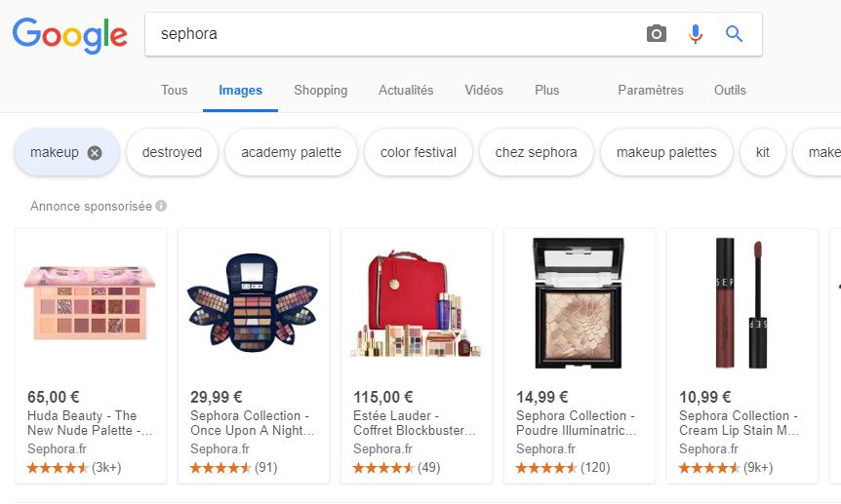Switch to the Shopping tab
Image resolution: width=841 pixels, height=504 pixels.
click(320, 90)
